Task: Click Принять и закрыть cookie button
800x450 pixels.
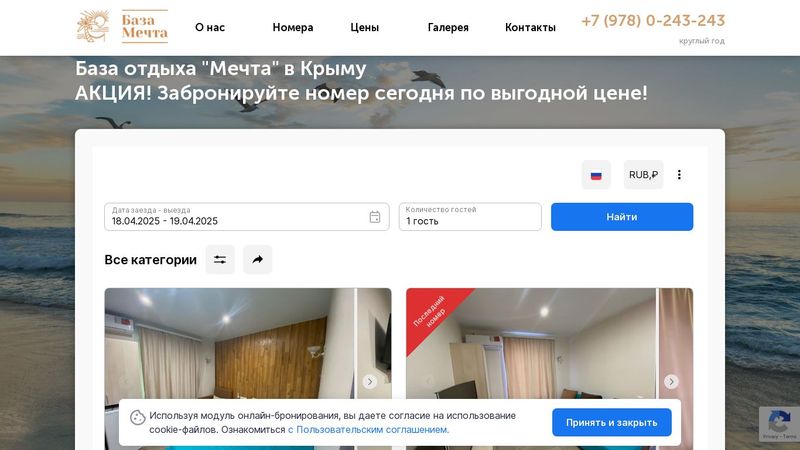Action: tap(612, 422)
